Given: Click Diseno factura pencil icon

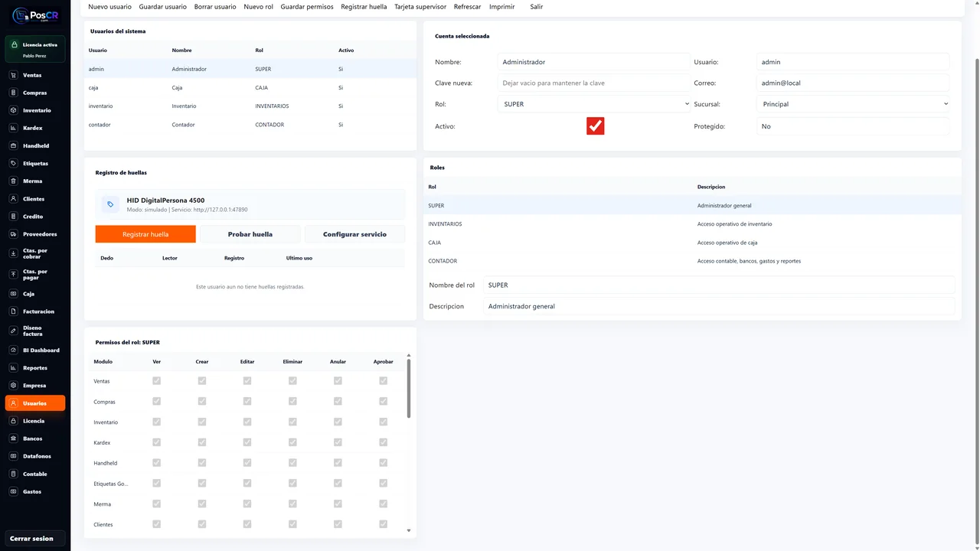Looking at the screenshot, I should coord(14,331).
